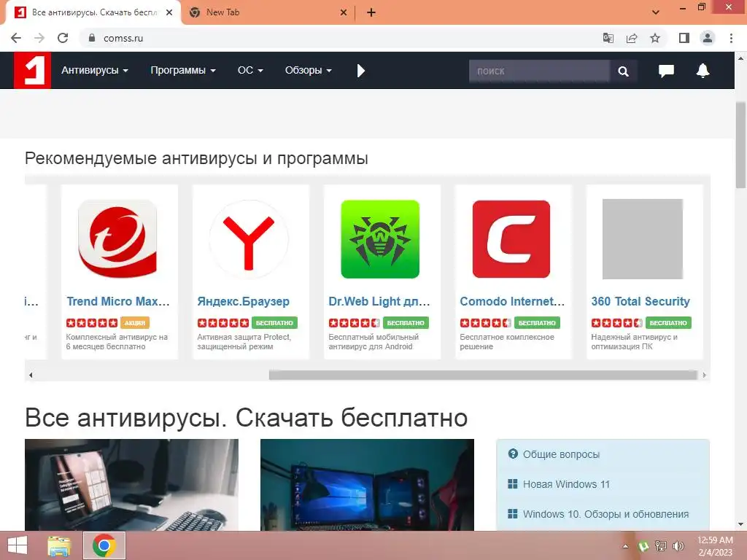This screenshot has height=560, width=747.
Task: Open the Chrome profile avatar
Action: (x=708, y=38)
